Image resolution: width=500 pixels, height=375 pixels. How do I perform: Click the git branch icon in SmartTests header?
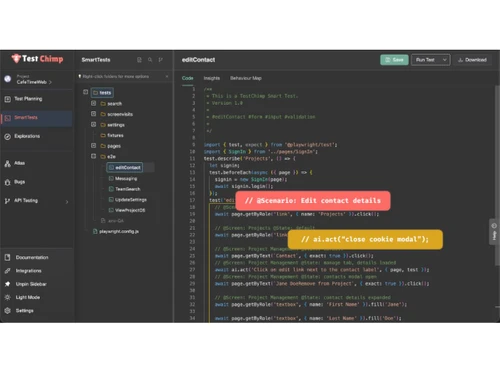click(x=161, y=60)
